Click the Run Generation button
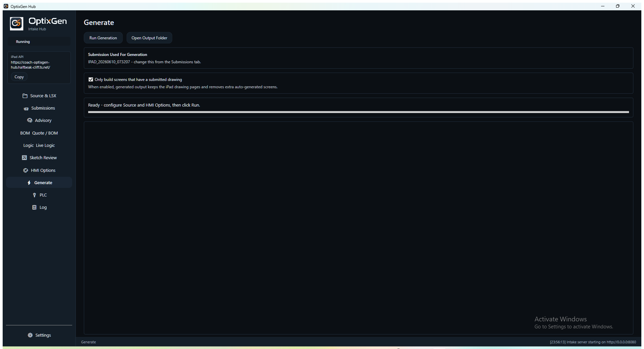 click(103, 38)
